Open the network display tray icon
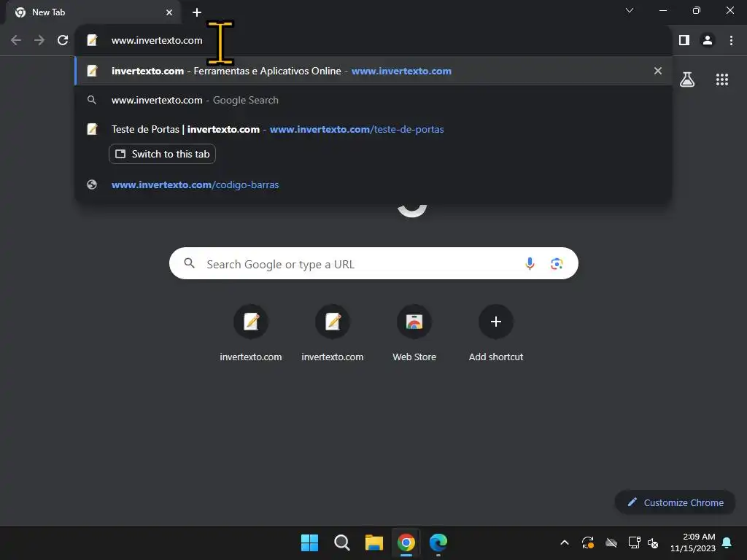This screenshot has height=560, width=747. click(634, 542)
